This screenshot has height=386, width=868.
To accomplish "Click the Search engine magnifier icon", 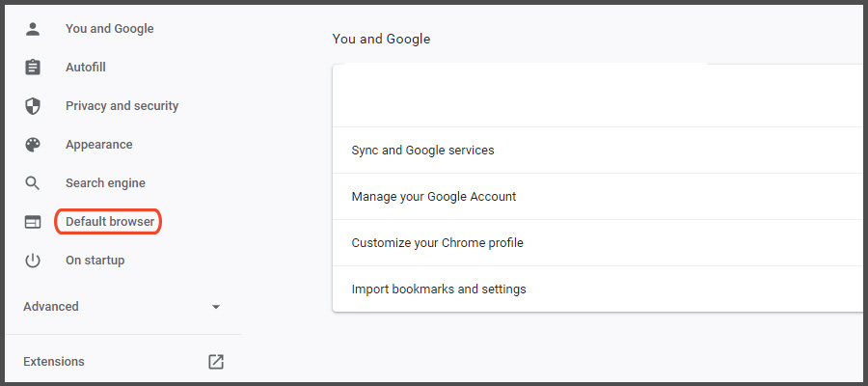I will 33,183.
